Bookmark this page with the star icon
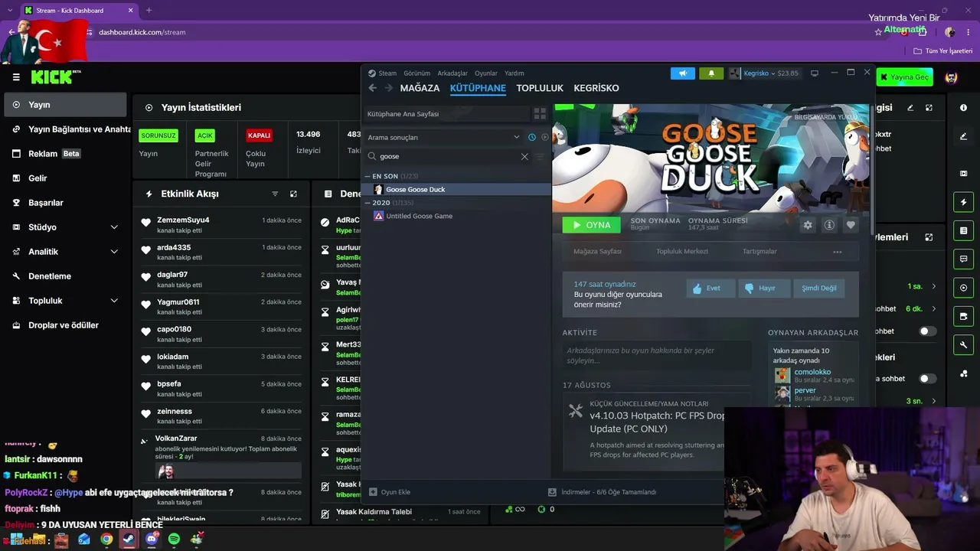 click(x=878, y=32)
